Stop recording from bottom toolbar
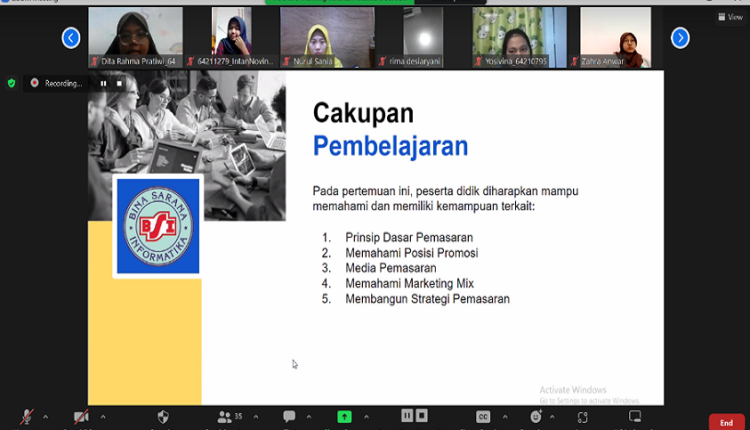 point(421,416)
